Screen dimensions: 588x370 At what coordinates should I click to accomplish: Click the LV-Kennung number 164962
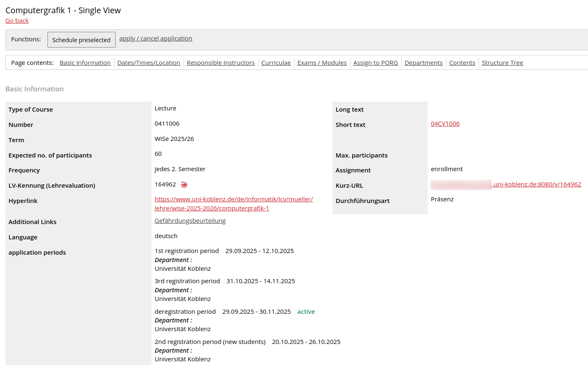coord(165,184)
